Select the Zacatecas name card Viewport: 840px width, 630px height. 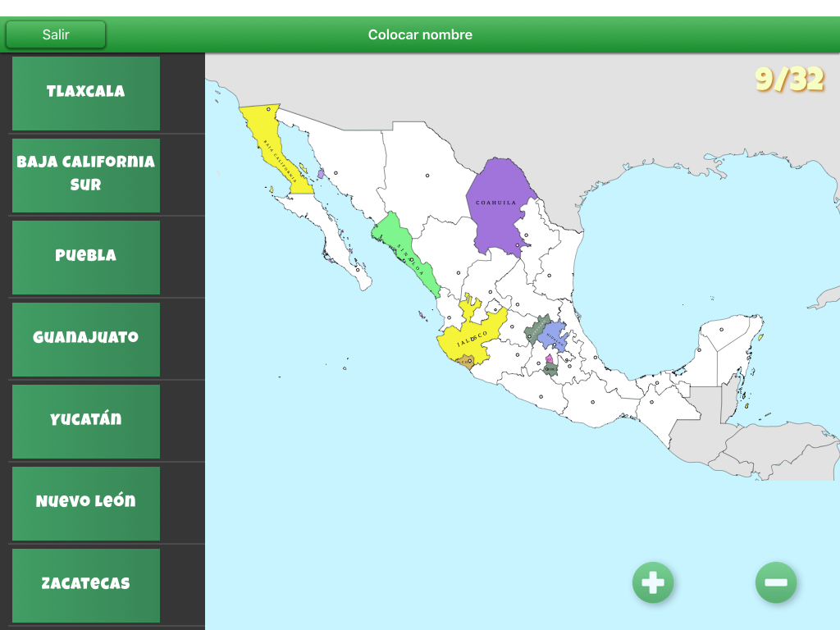pyautogui.click(x=85, y=585)
